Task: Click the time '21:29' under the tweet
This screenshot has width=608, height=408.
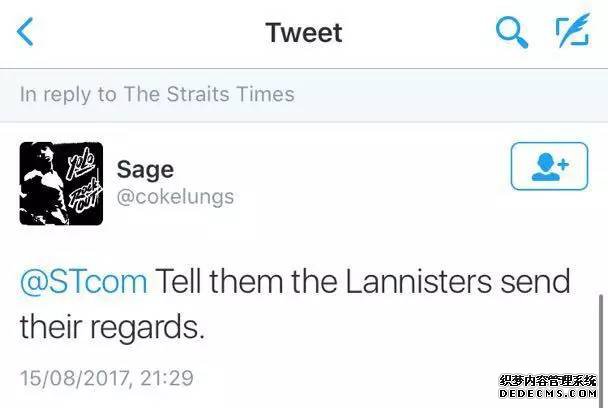Action: click(167, 378)
